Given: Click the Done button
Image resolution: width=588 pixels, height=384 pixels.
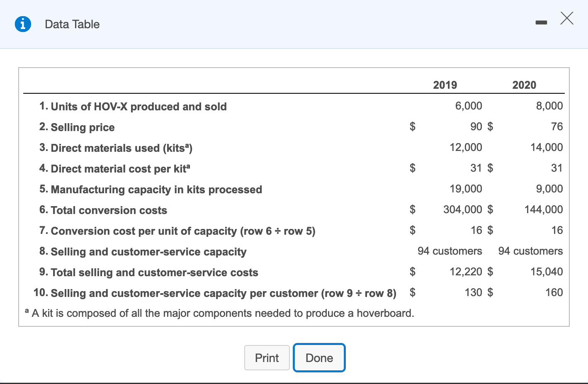Looking at the screenshot, I should pos(319,357).
